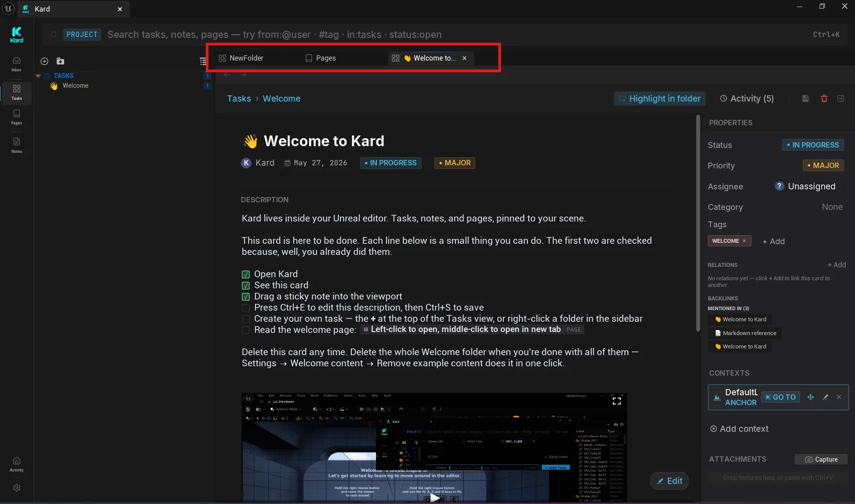Screen dimensions: 855x504
Task: Uncheck the "See this card" checkbox
Action: pos(246,286)
